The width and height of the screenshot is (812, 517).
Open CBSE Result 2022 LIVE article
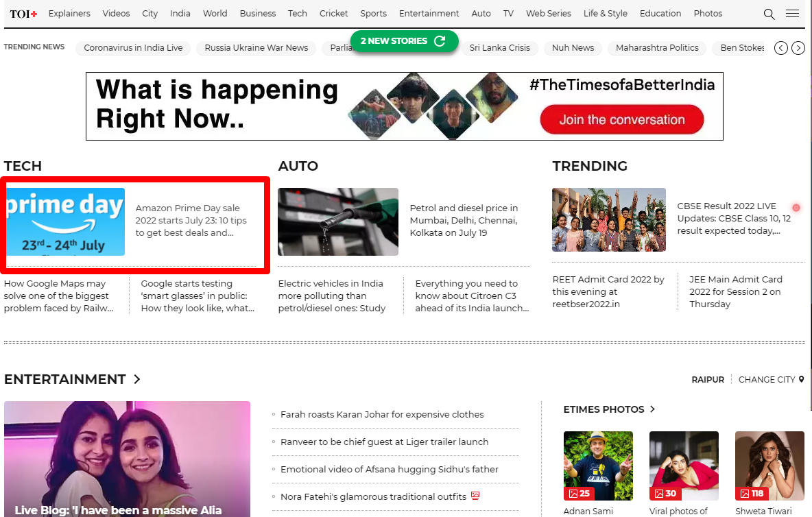pos(734,219)
